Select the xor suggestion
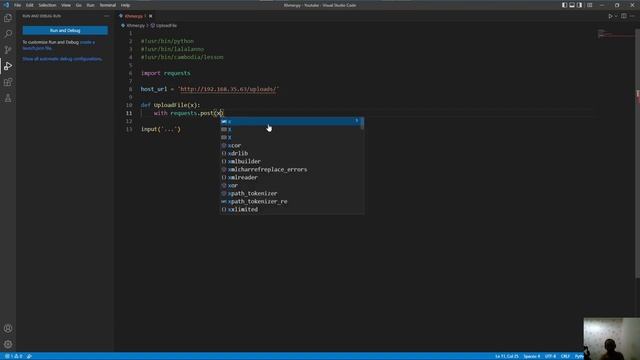 pos(292,185)
